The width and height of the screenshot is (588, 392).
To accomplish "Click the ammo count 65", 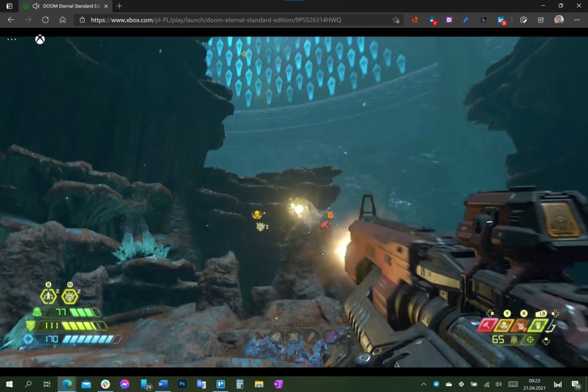I will click(498, 340).
